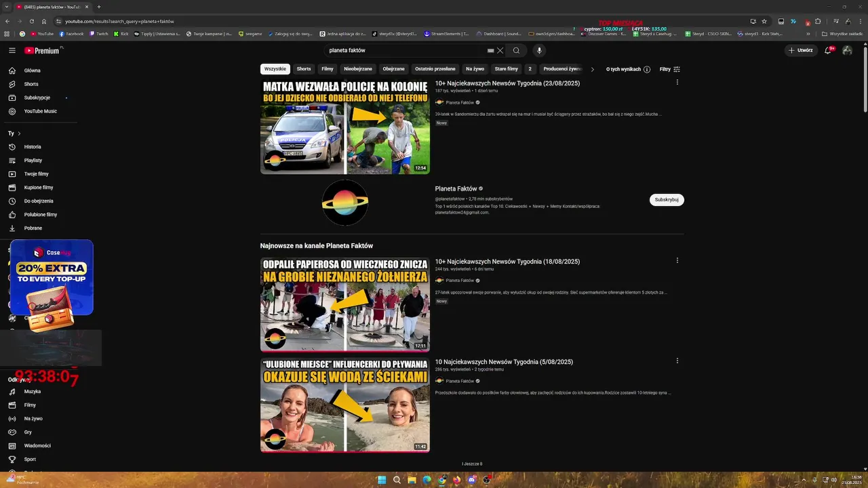This screenshot has width=868, height=488.
Task: Open Pobrane downloads in the sidebar
Action: click(x=33, y=228)
